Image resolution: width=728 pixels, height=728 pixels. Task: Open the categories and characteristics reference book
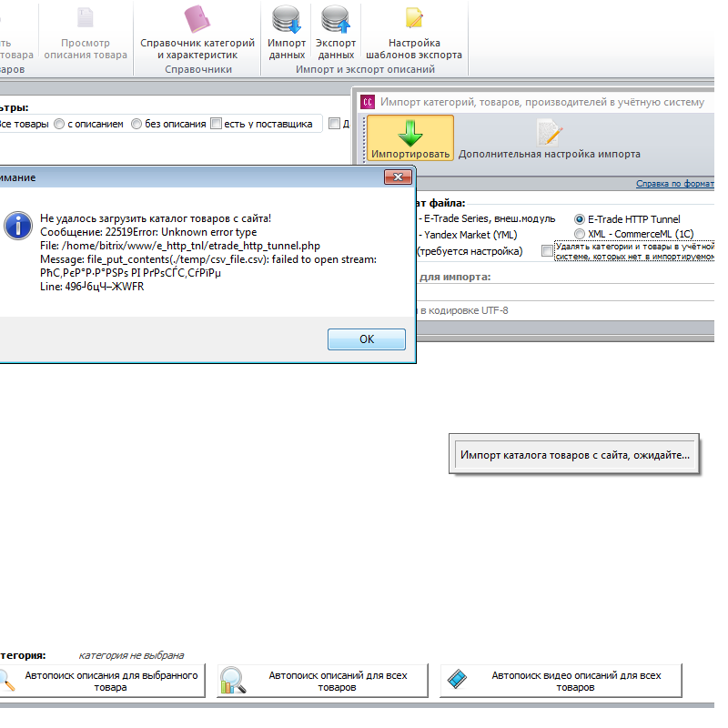pyautogui.click(x=197, y=34)
